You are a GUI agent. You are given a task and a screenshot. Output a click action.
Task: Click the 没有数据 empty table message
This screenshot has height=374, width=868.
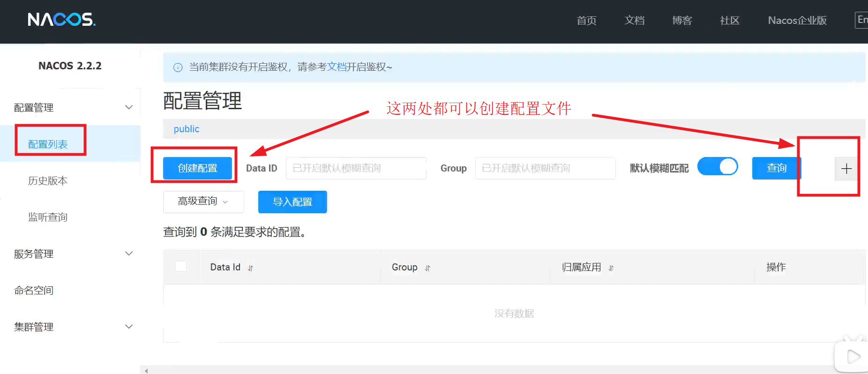tap(514, 313)
